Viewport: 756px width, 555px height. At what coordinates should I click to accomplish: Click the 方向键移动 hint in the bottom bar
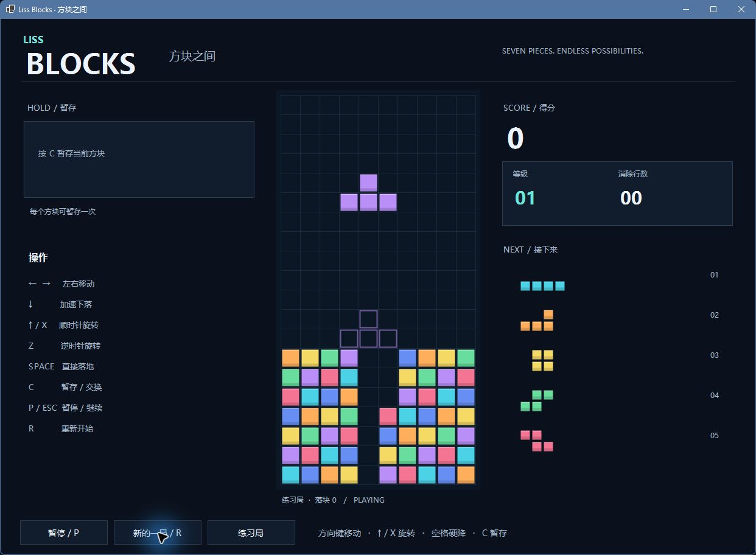click(x=340, y=533)
